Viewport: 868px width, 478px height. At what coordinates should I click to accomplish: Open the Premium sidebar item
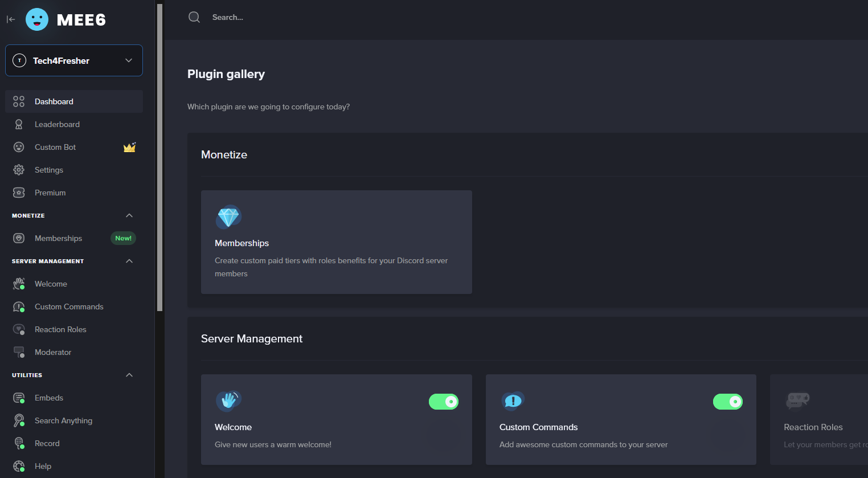[x=74, y=193]
